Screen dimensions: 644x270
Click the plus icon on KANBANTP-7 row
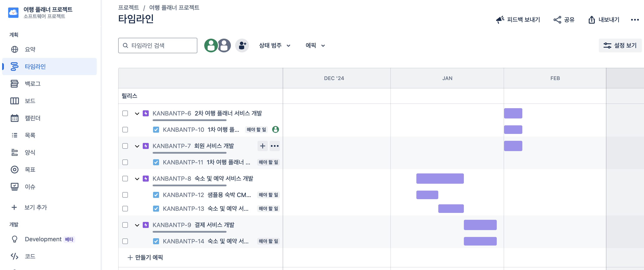(x=262, y=146)
